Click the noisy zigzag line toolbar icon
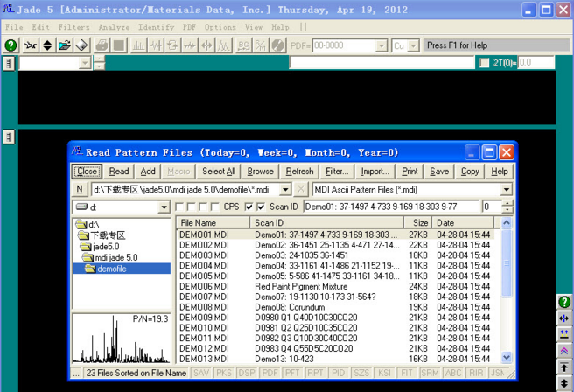This screenshot has height=392, width=574. (190, 45)
